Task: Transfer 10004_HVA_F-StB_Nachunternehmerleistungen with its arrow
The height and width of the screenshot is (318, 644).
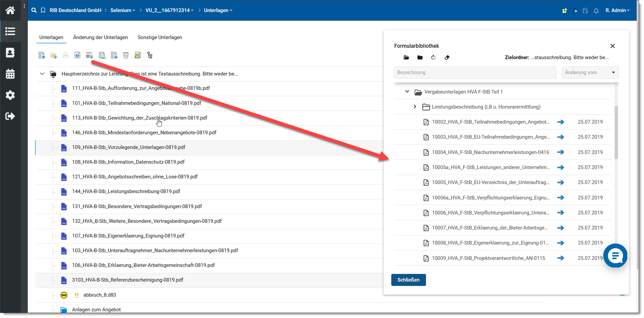Action: click(x=561, y=152)
